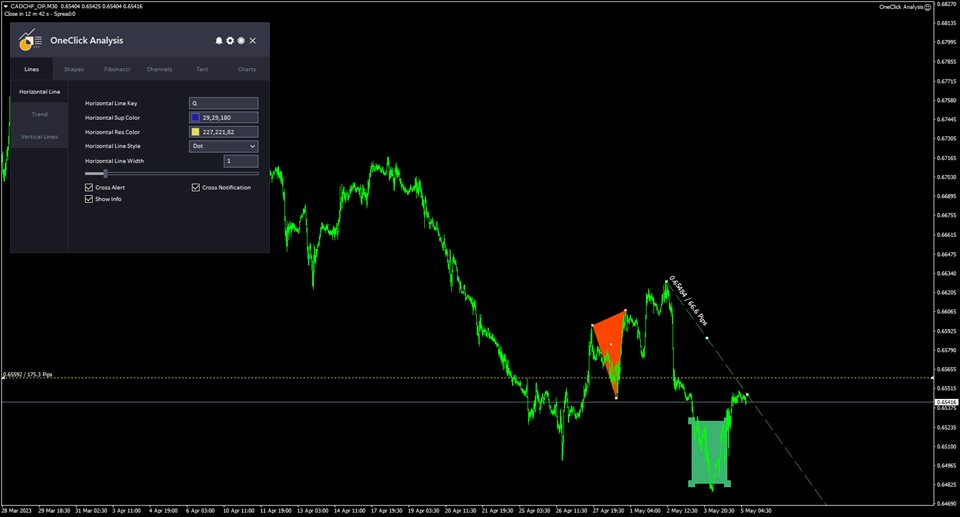Click the 29,29,180 color value field

tap(223, 117)
